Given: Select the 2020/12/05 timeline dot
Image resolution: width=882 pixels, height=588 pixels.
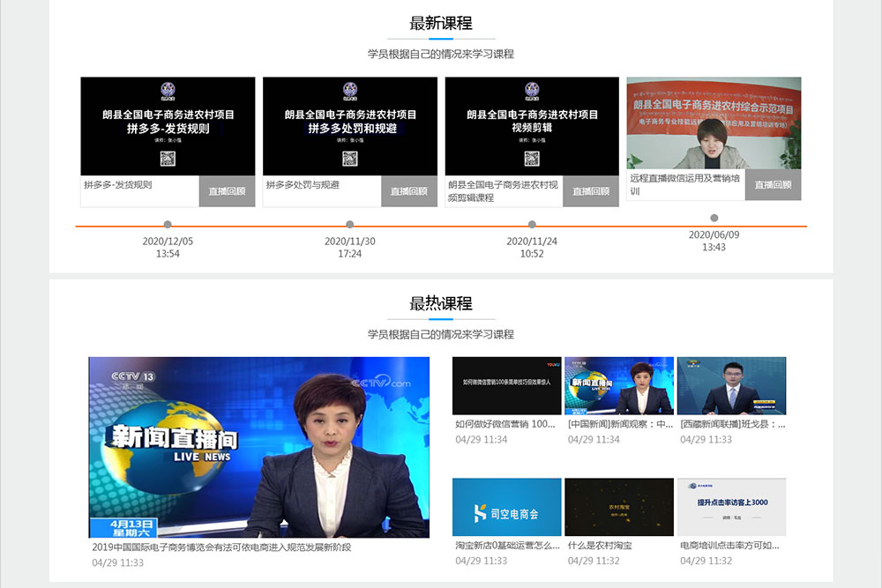Looking at the screenshot, I should pyautogui.click(x=168, y=225).
